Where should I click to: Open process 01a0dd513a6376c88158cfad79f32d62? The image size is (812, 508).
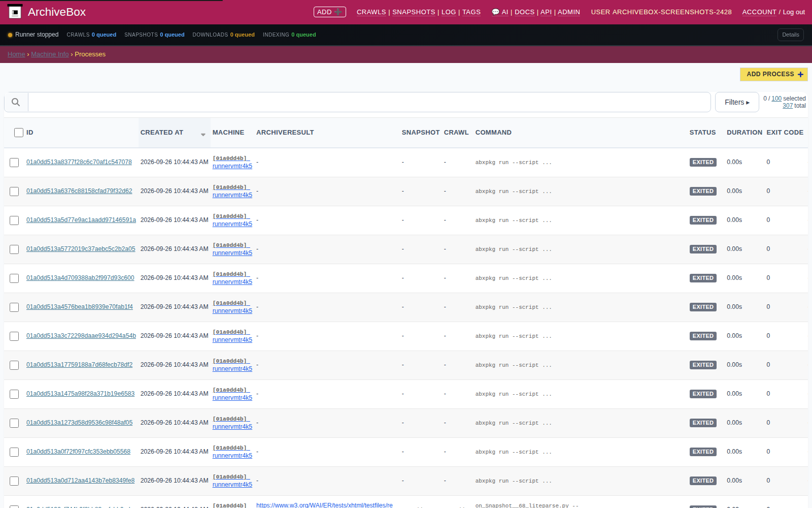79,191
